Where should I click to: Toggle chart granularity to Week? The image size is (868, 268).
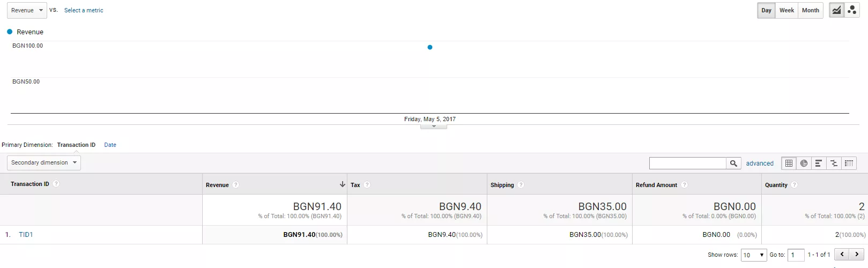coord(787,10)
